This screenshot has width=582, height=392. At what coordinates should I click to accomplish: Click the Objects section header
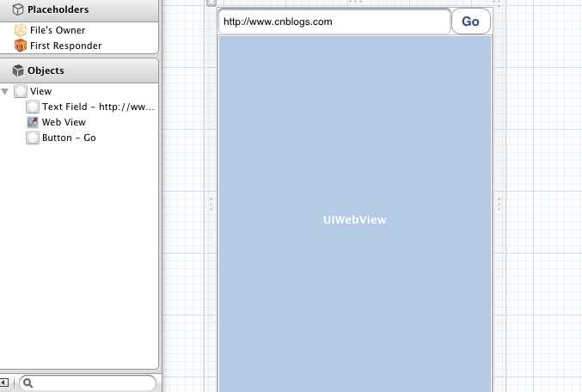(x=79, y=70)
